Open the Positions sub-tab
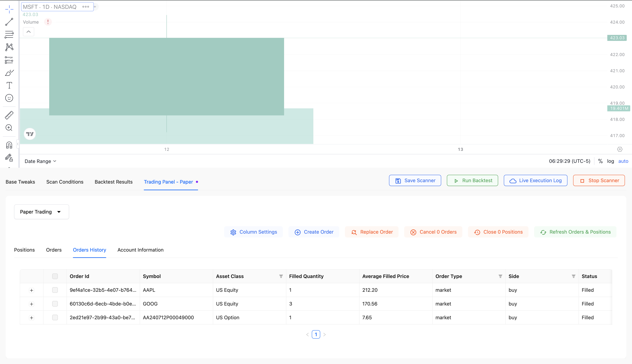This screenshot has width=632, height=364. (24, 250)
